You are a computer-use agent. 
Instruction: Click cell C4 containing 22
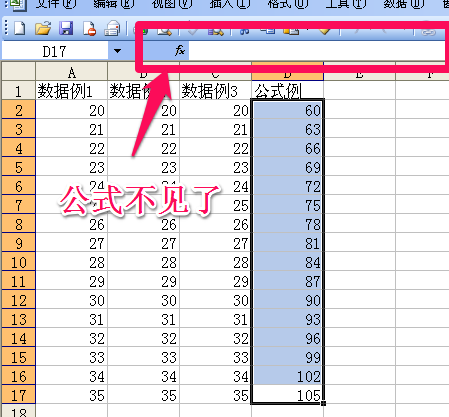coord(215,148)
